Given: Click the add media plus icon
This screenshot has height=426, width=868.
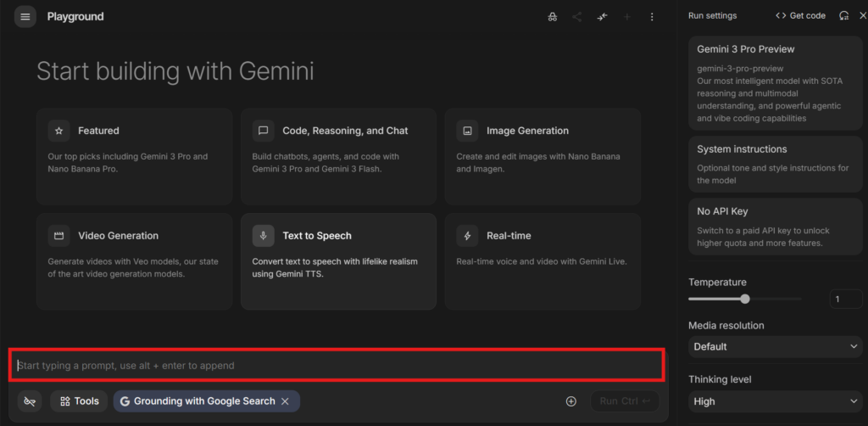Looking at the screenshot, I should 571,401.
